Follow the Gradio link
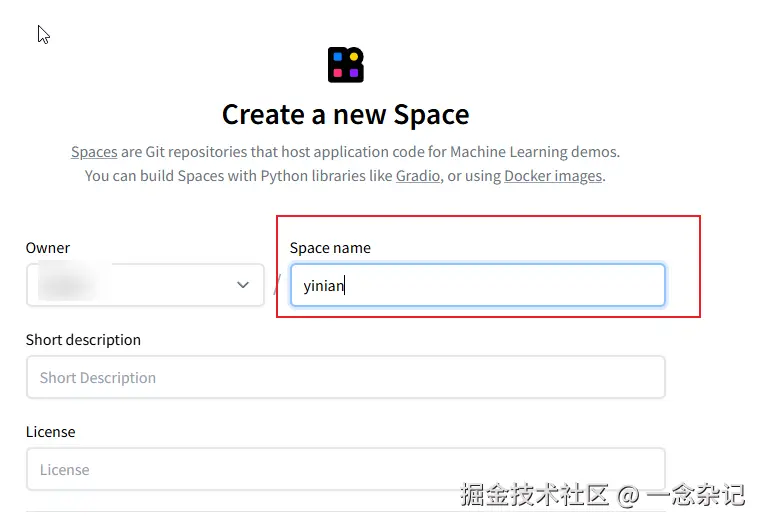 click(419, 176)
